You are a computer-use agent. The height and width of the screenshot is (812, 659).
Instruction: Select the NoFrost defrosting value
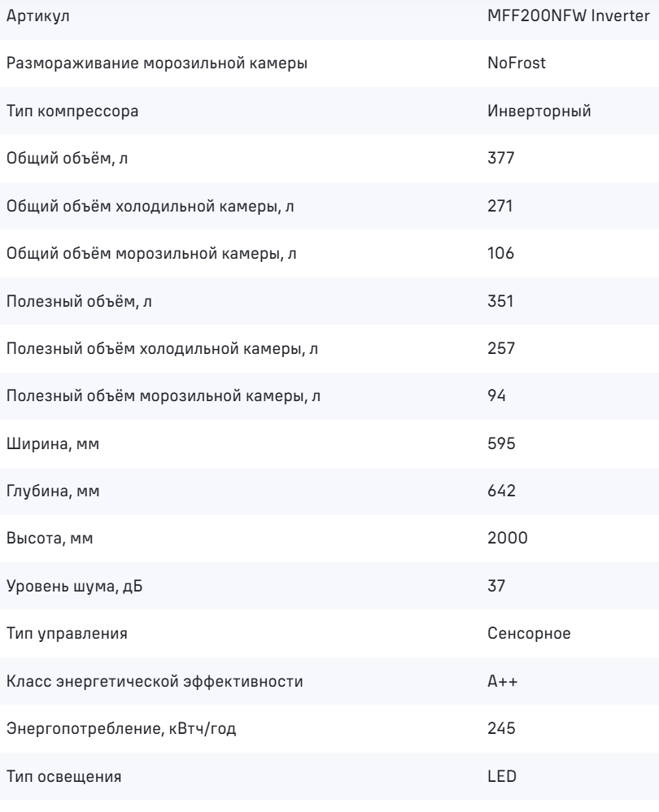pyautogui.click(x=516, y=63)
